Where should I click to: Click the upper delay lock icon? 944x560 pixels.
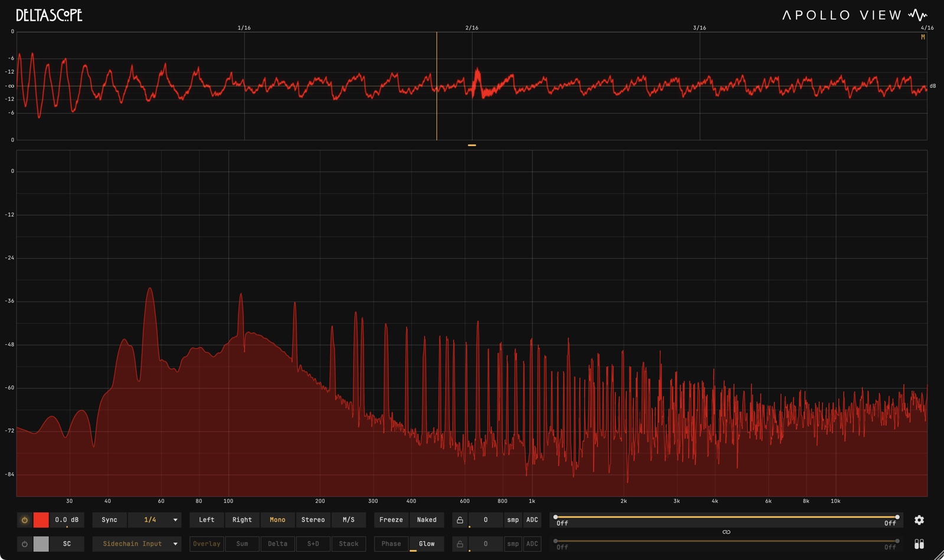point(460,520)
